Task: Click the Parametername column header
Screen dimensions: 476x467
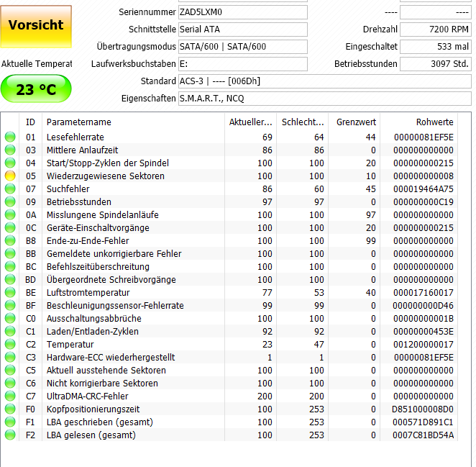Action: click(133, 122)
